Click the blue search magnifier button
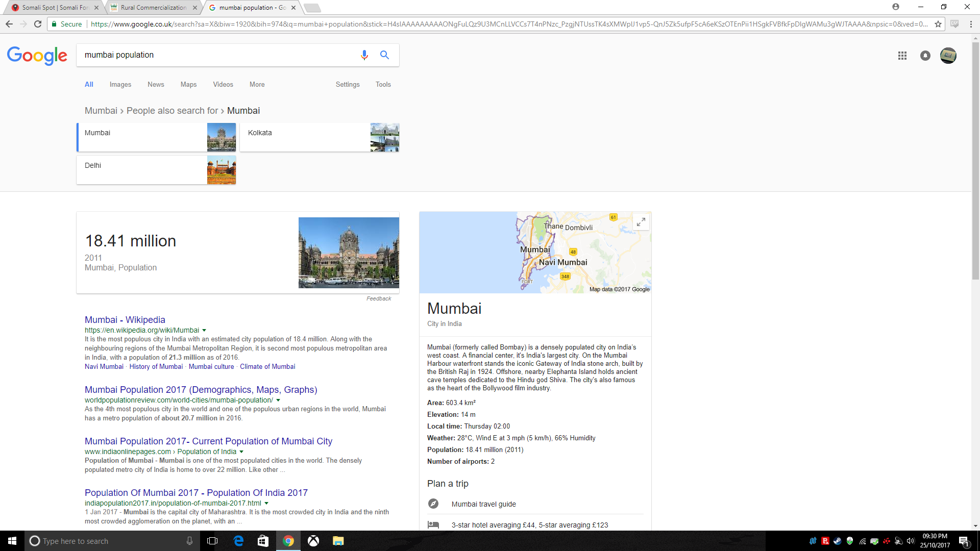This screenshot has width=980, height=551. click(384, 55)
